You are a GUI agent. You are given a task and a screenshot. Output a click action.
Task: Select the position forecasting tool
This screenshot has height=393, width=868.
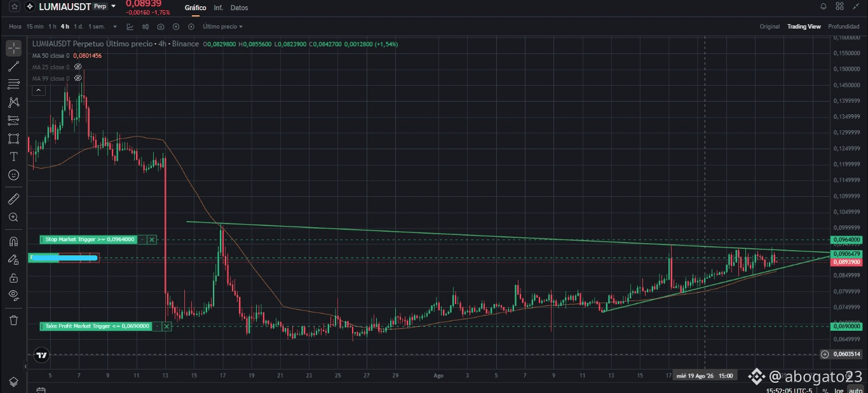[13, 120]
